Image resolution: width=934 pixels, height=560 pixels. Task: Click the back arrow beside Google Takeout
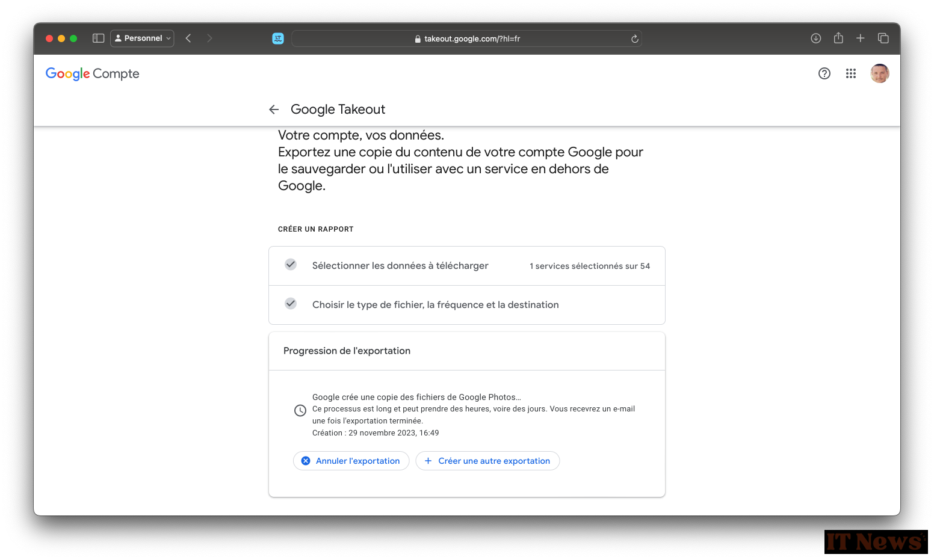pyautogui.click(x=274, y=109)
